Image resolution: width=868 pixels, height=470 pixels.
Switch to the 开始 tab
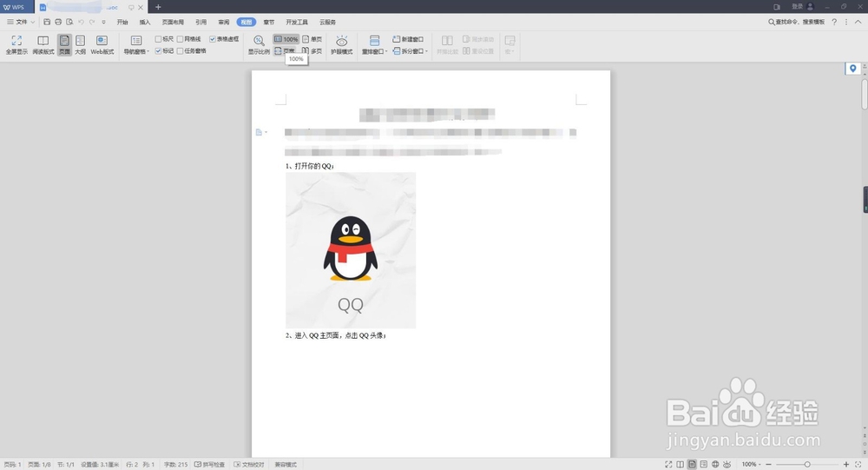(x=122, y=23)
